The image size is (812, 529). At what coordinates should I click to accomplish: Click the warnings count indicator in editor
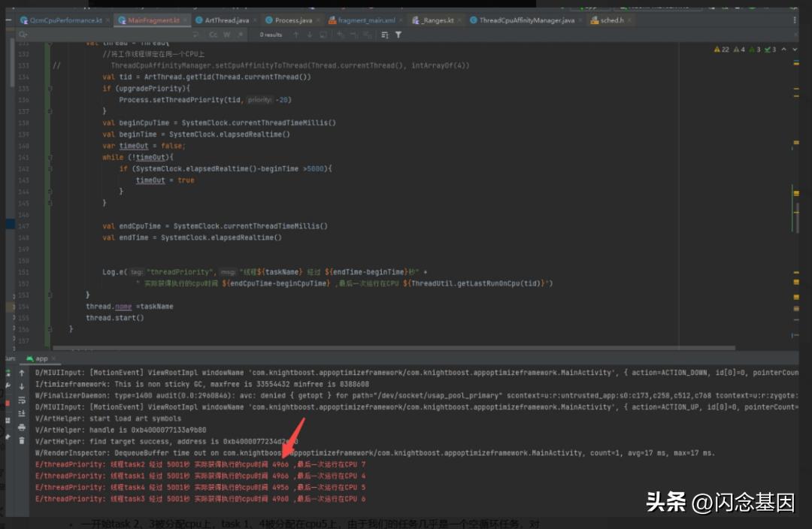coord(725,50)
